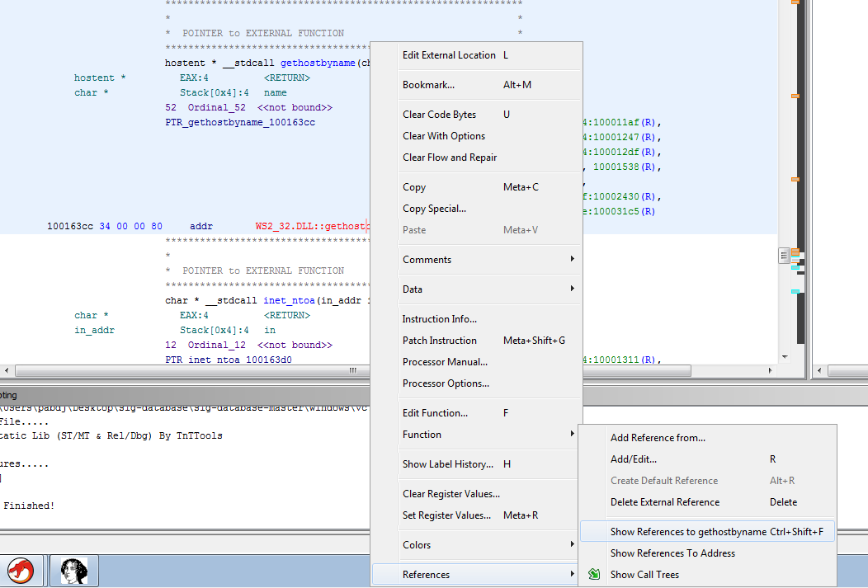Click the listing's horizontal scroll right arrow

771,371
